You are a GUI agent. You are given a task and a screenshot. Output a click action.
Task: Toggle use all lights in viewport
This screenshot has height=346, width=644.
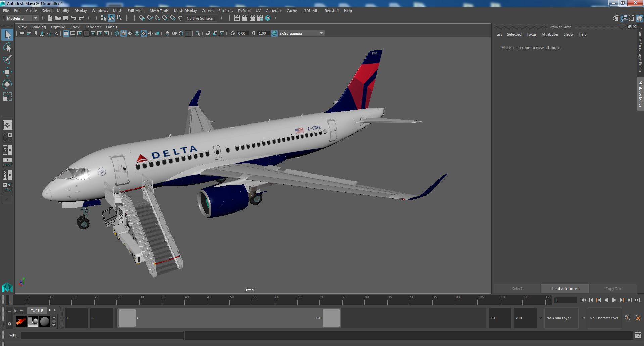(150, 33)
